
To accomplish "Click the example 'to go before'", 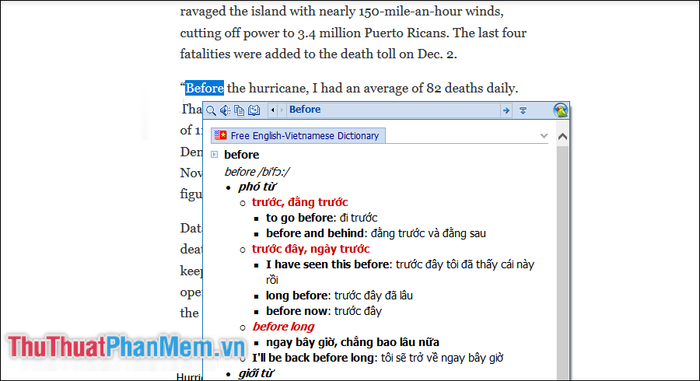I will 300,218.
